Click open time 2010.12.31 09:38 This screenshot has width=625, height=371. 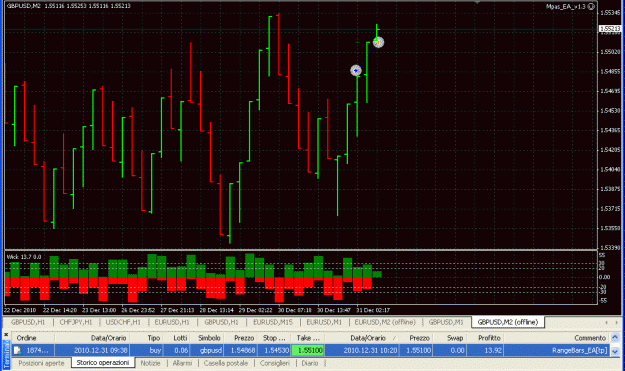(x=100, y=351)
